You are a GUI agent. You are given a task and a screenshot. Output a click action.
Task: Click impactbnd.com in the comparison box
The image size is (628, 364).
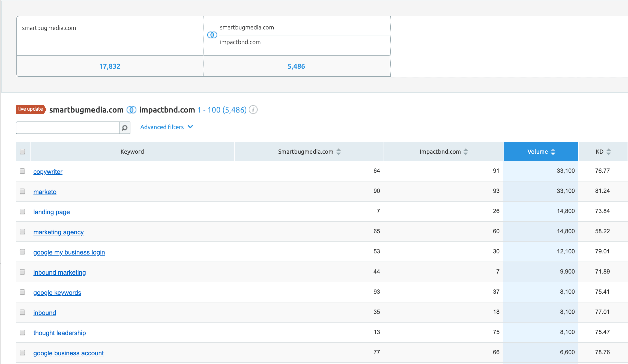pyautogui.click(x=240, y=42)
